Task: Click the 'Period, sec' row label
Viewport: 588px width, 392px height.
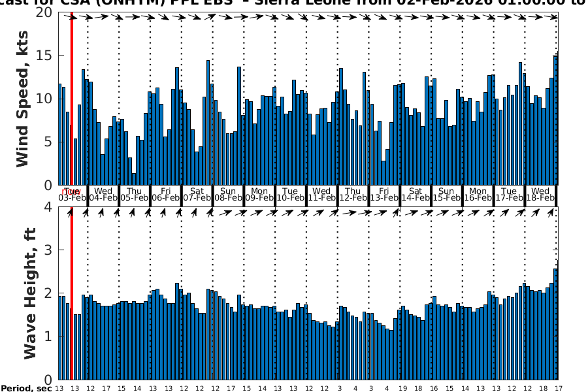Action: tap(26, 389)
